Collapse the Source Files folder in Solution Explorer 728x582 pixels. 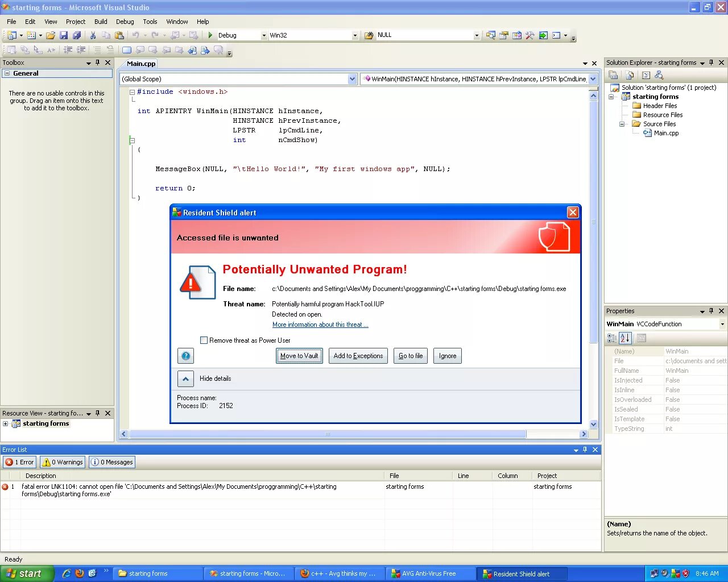point(622,123)
